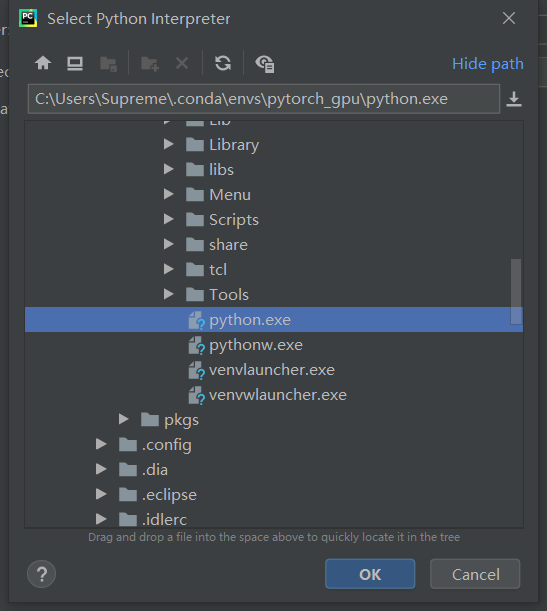
Task: Go to the Home directory icon
Action: pos(43,63)
